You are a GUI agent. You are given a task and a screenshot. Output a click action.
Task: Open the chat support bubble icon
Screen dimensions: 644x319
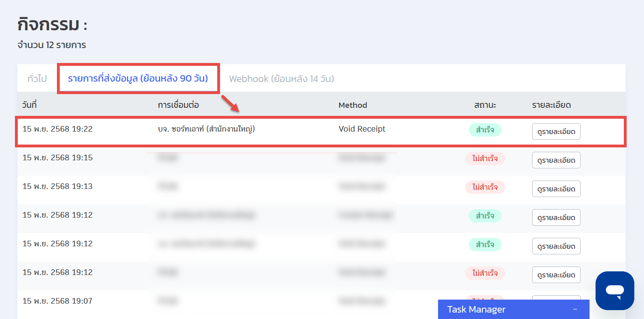click(615, 291)
